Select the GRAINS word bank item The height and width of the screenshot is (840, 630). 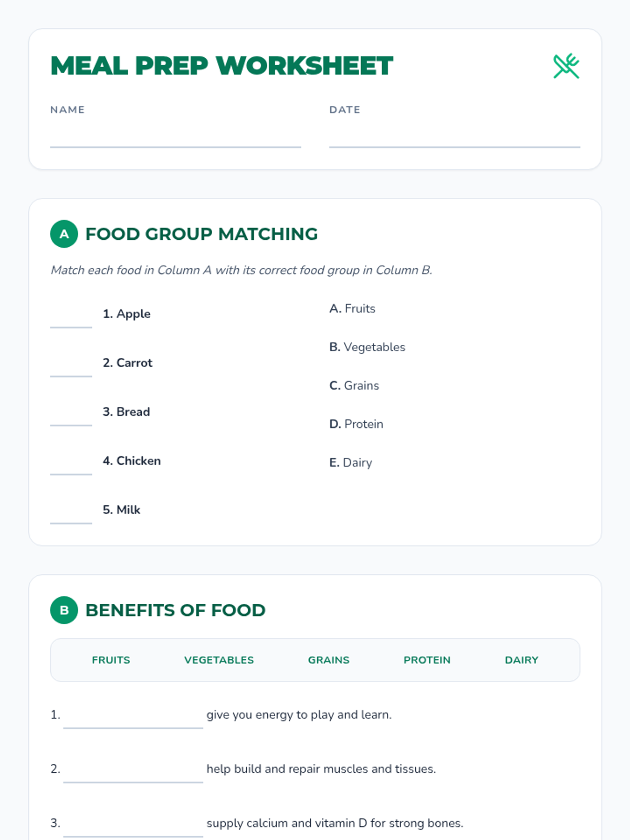329,660
